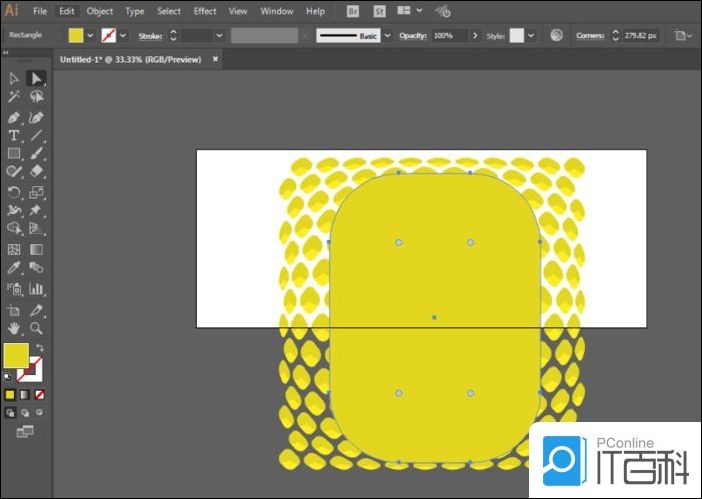702x499 pixels.
Task: Open the fill color dropdown arrow
Action: coord(91,35)
